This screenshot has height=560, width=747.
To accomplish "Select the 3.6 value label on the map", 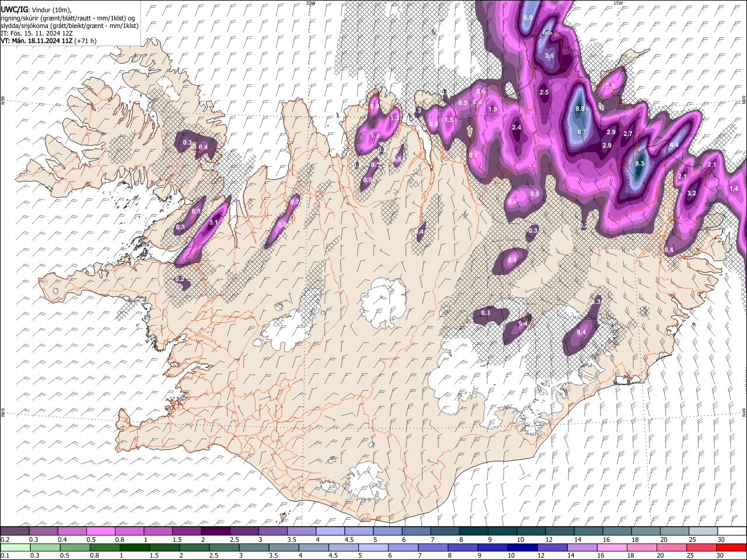I will 549,55.
